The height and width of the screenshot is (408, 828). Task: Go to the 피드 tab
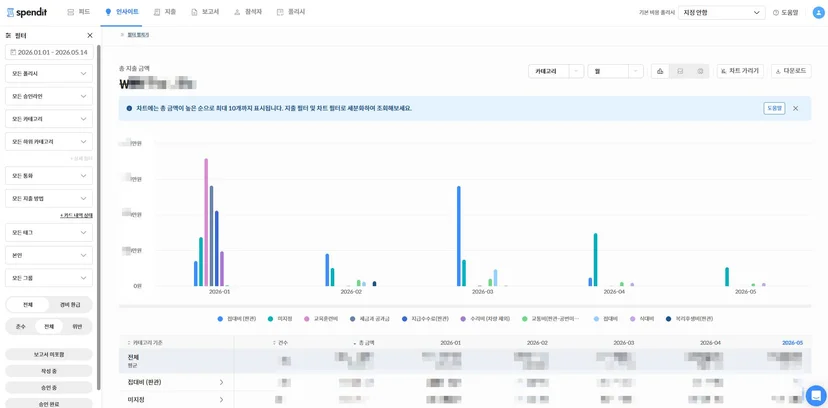79,12
